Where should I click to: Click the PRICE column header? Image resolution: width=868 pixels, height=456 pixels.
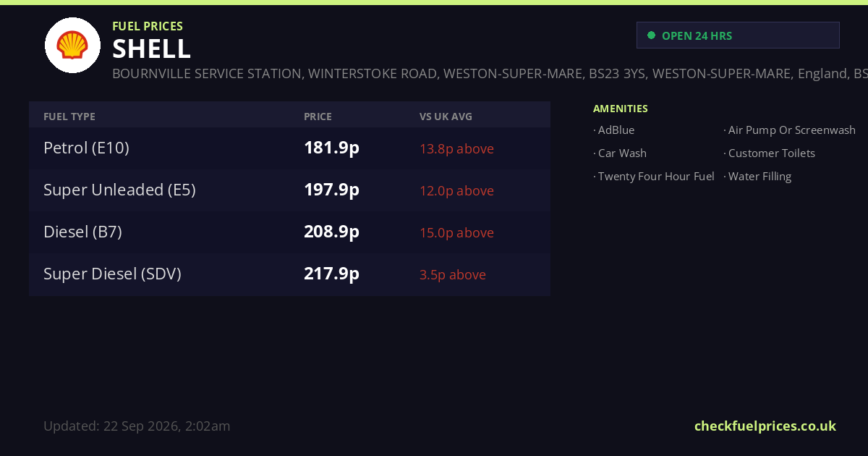[318, 117]
